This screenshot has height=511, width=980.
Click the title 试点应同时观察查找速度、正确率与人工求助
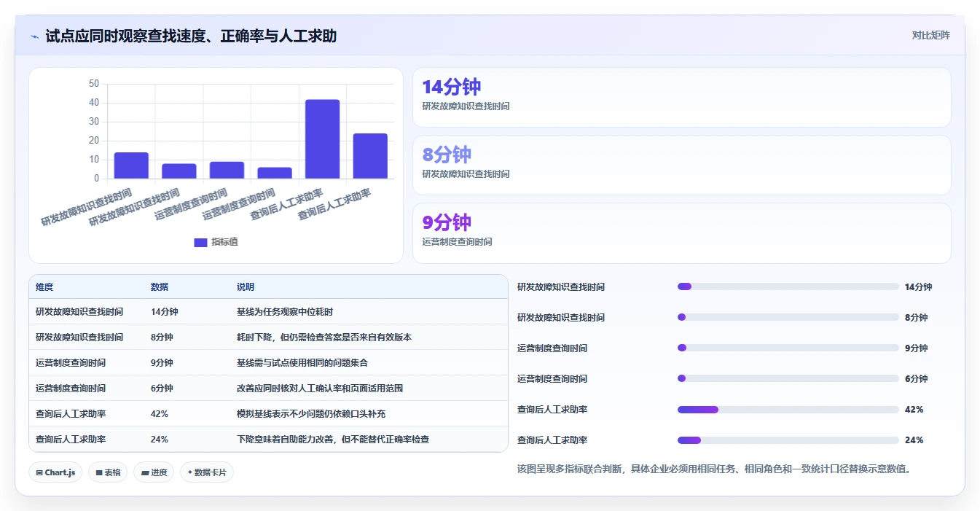(191, 36)
